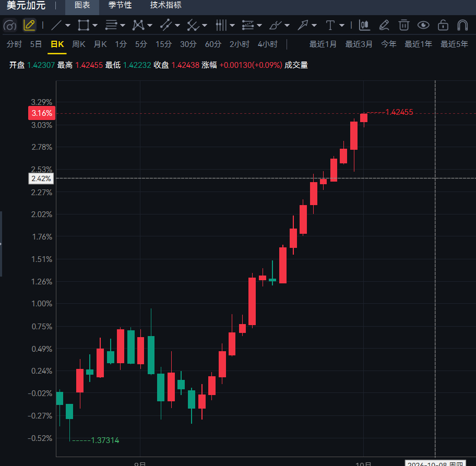476x466 pixels.
Task: Open the 技术指标 tab
Action: point(166,5)
